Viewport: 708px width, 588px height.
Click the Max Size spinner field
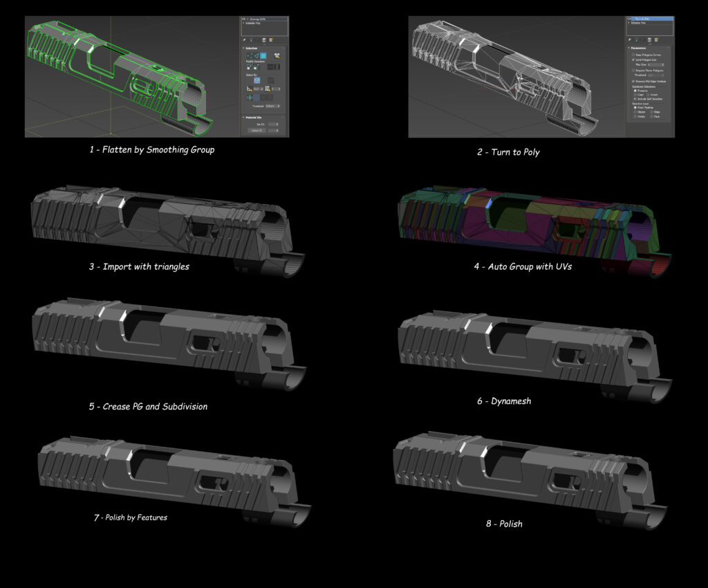pos(656,64)
